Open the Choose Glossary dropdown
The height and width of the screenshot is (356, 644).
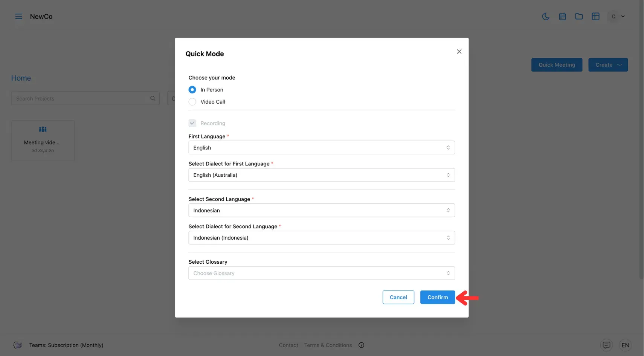point(321,273)
